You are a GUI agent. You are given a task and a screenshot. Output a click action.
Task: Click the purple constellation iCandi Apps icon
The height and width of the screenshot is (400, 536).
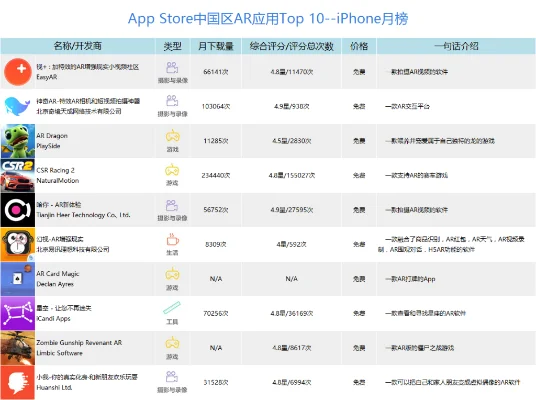[17, 314]
